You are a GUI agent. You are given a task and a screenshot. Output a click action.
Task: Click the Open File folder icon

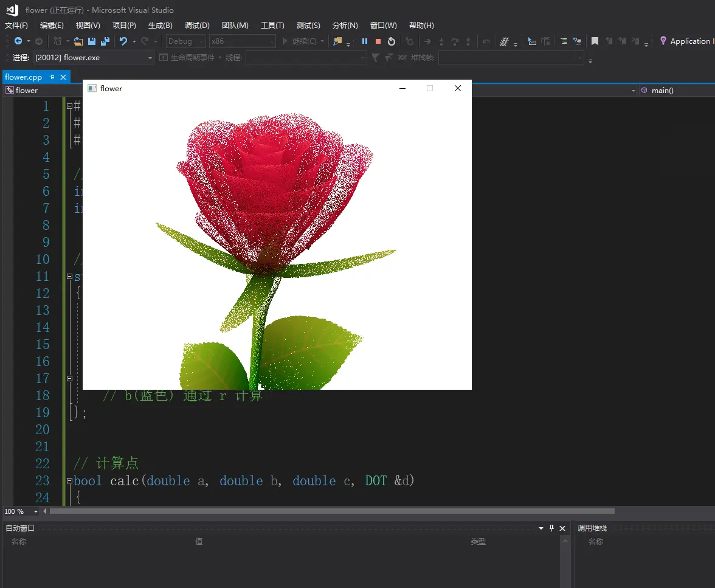click(x=78, y=41)
